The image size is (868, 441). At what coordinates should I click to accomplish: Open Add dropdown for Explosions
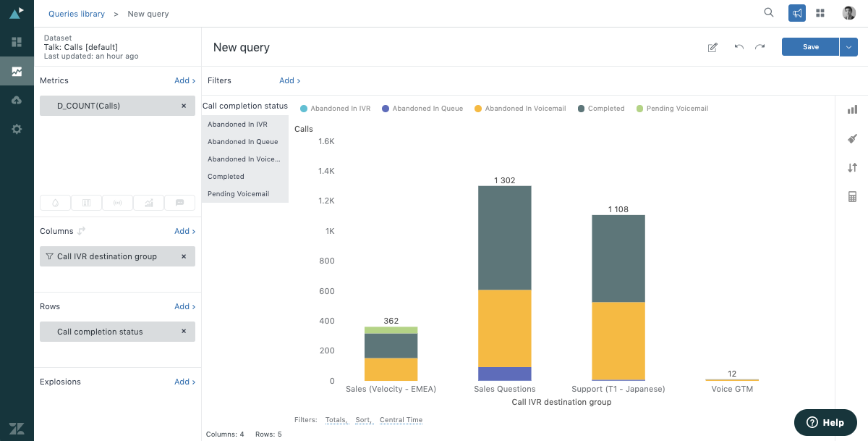184,382
